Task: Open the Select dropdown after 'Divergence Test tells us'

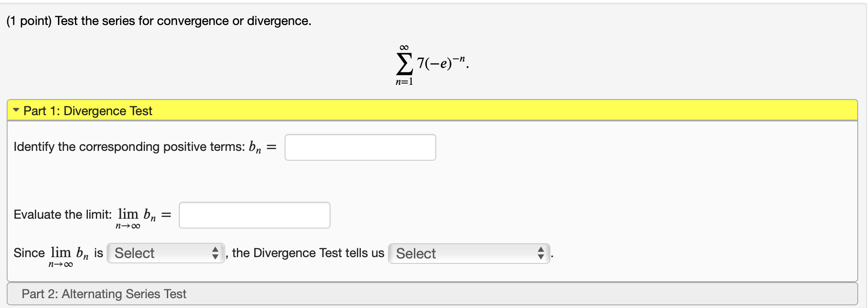Action: click(x=468, y=254)
